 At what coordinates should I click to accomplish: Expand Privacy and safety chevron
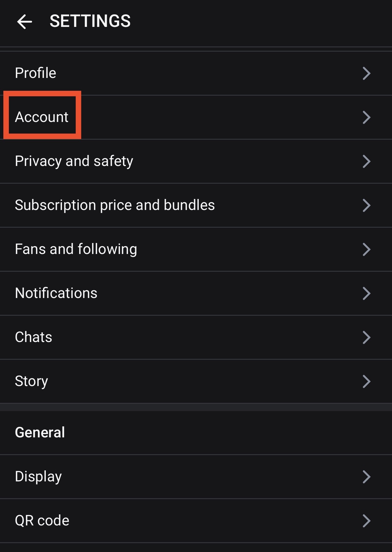point(366,161)
